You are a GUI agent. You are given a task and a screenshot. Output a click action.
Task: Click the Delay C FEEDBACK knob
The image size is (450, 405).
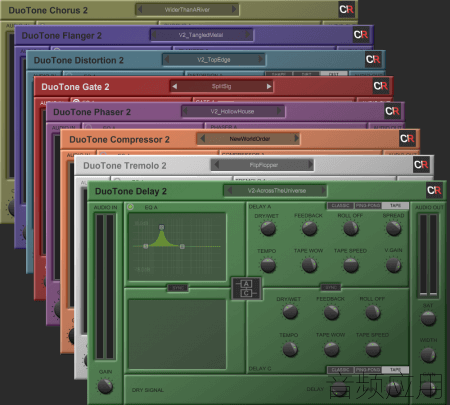[331, 313]
